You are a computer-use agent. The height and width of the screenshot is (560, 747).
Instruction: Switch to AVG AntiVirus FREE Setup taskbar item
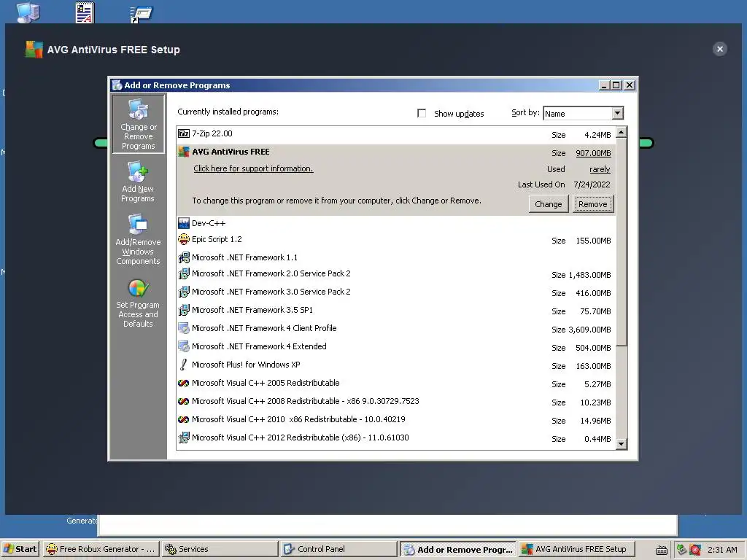coord(576,549)
